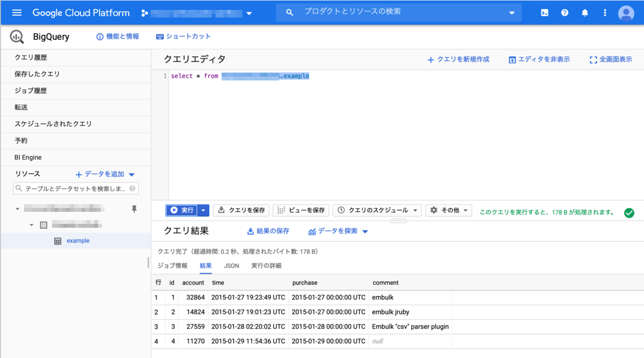The height and width of the screenshot is (358, 644).
Task: Click エディタを非表示 button
Action: (539, 60)
